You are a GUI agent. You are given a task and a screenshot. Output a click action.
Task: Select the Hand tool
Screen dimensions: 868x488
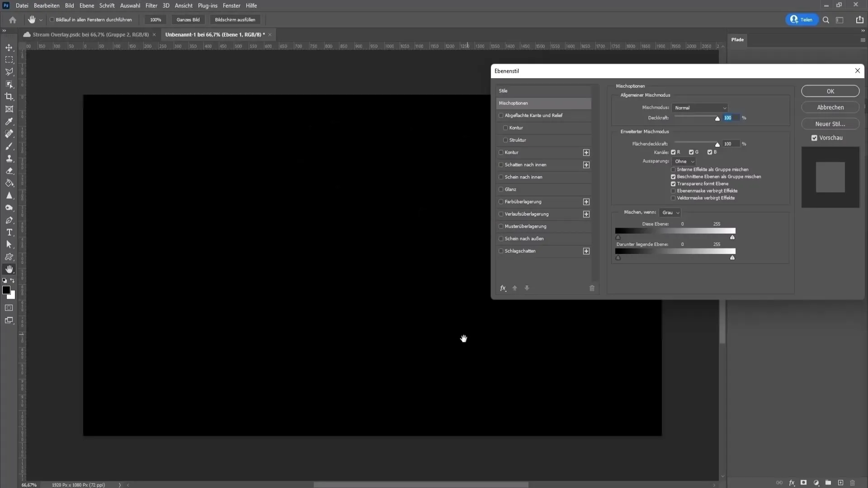tap(9, 269)
